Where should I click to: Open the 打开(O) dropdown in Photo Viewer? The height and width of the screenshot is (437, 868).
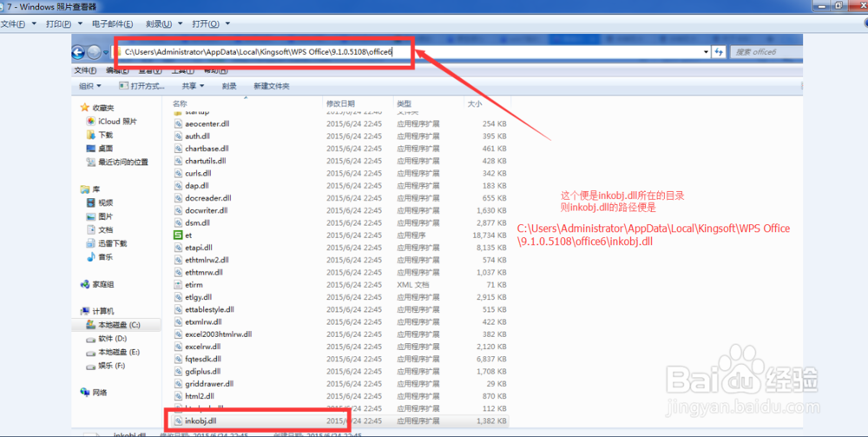pos(211,23)
